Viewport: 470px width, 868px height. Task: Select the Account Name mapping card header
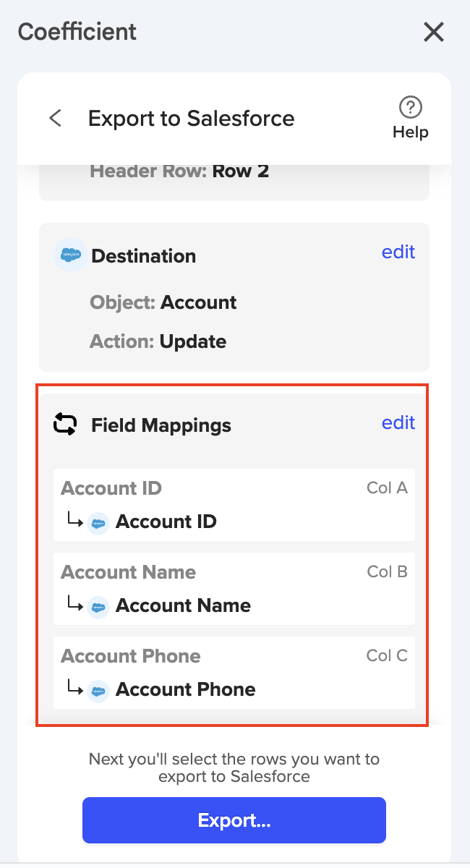[129, 572]
